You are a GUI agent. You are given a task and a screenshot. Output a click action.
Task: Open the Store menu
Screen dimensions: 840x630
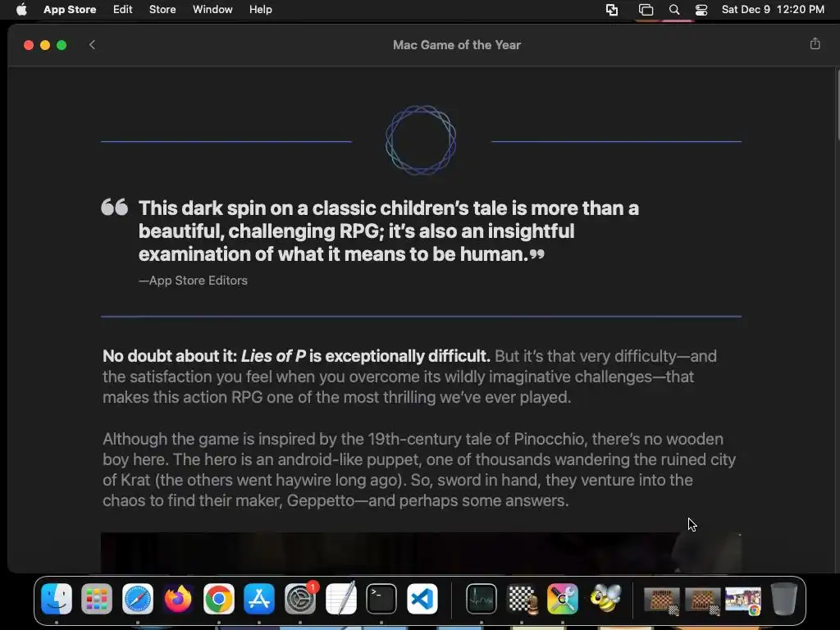[x=162, y=10]
